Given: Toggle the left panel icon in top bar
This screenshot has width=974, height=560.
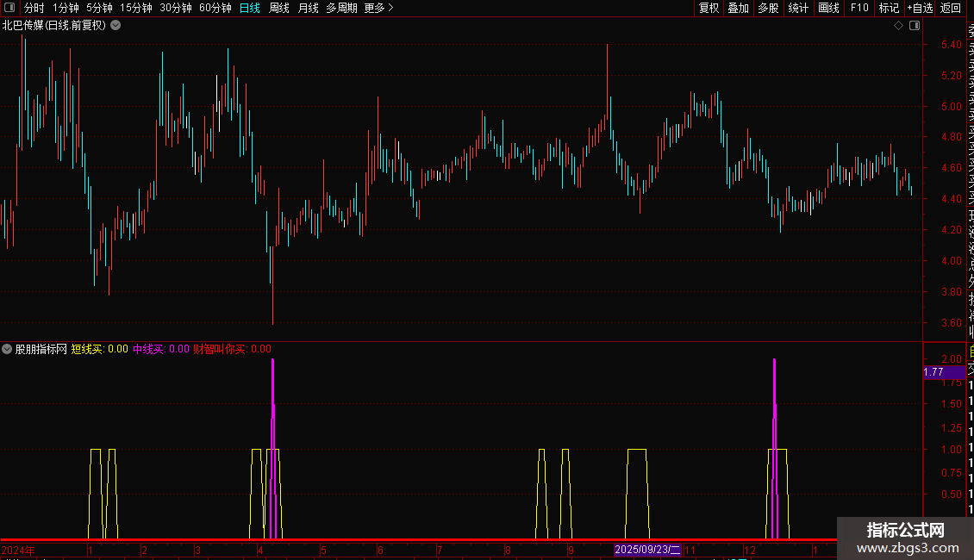Looking at the screenshot, I should pyautogui.click(x=9, y=8).
